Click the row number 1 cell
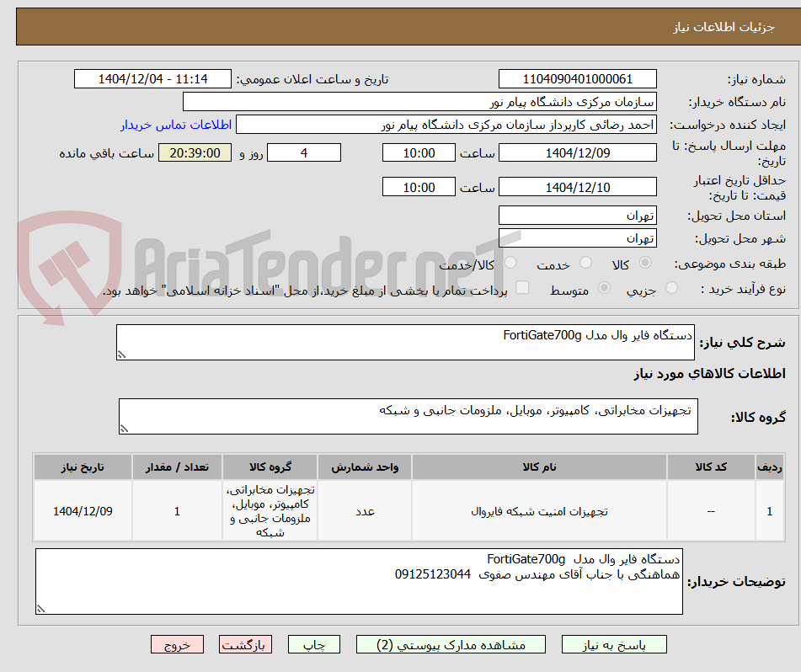The image size is (801, 672). tap(769, 511)
